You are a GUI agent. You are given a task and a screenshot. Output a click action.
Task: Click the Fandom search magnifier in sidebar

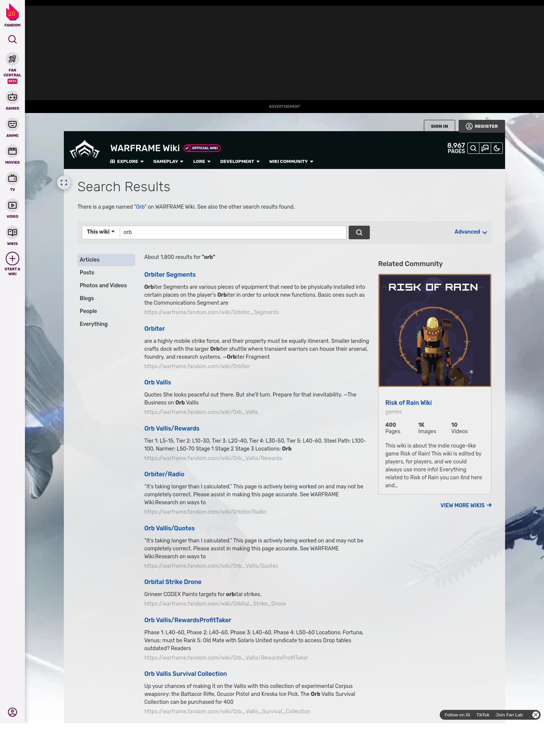(x=12, y=39)
